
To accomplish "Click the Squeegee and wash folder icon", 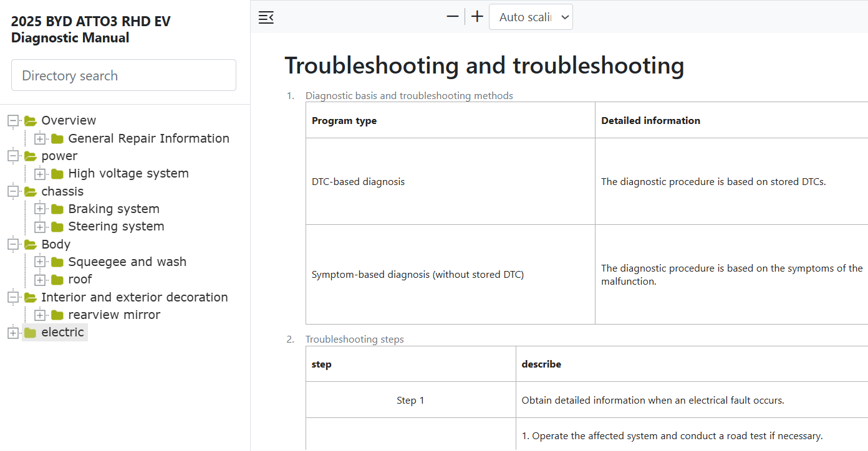I will click(57, 262).
